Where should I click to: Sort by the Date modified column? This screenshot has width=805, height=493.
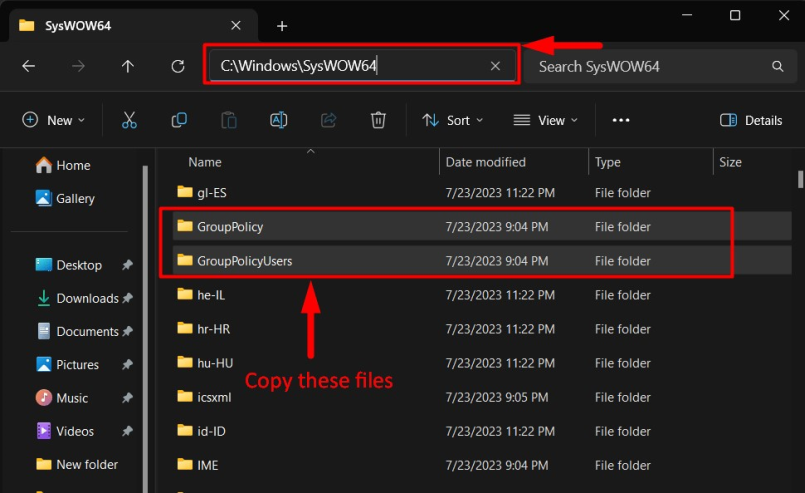pyautogui.click(x=486, y=162)
